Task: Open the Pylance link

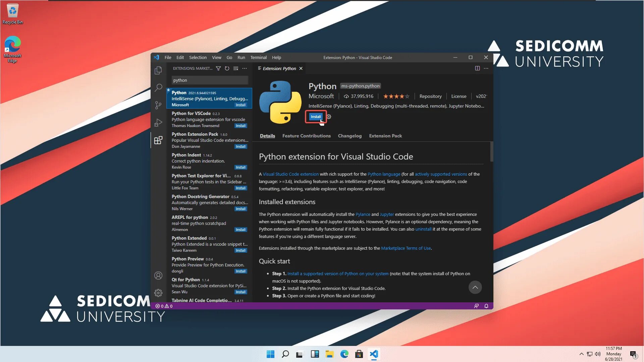Action: pos(363,214)
